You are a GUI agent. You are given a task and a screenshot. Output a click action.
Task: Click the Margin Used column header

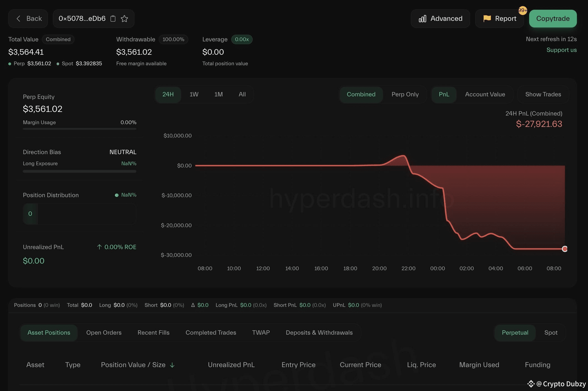(x=479, y=365)
